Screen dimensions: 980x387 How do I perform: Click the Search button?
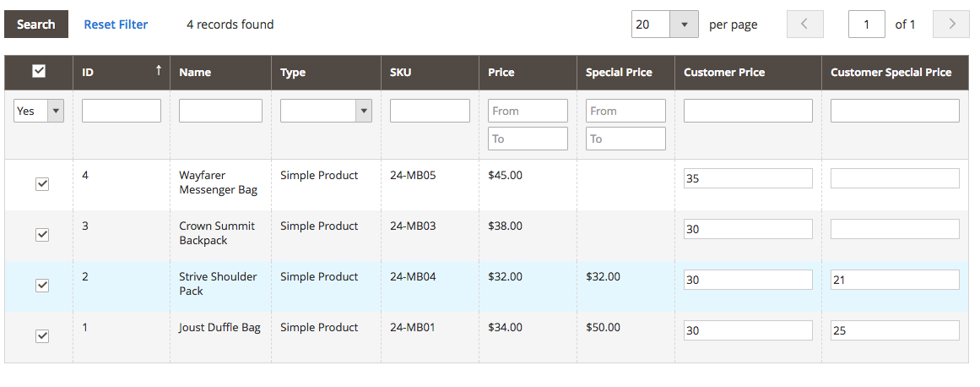coord(36,25)
